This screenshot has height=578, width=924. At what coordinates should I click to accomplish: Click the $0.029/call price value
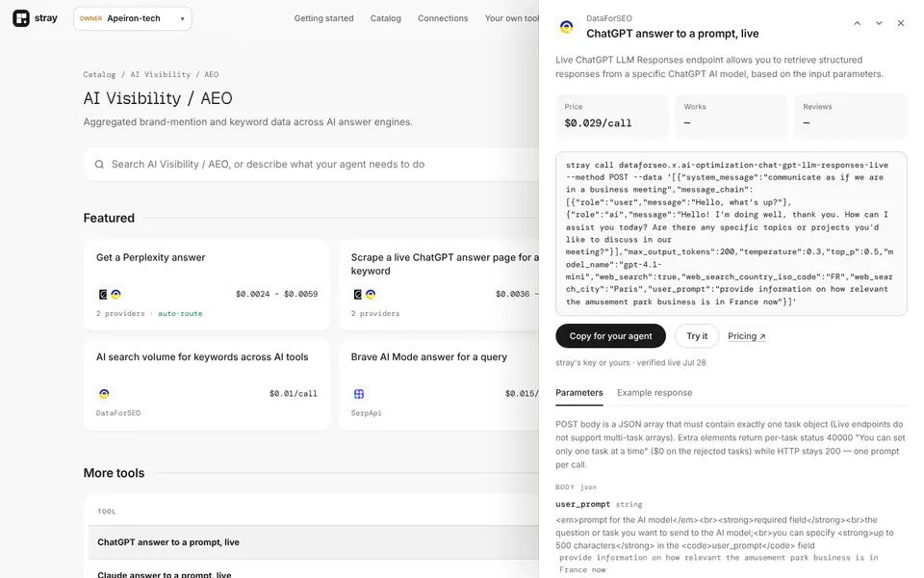pos(598,123)
